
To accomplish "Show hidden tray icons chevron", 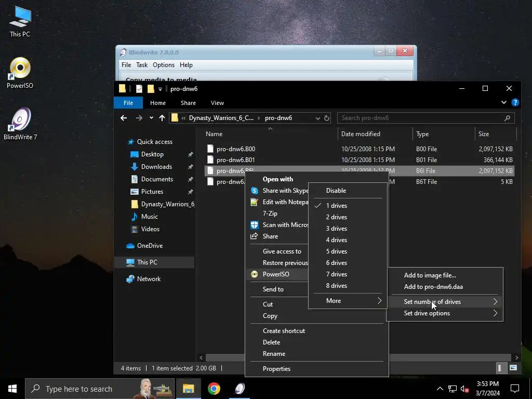I will click(x=440, y=389).
